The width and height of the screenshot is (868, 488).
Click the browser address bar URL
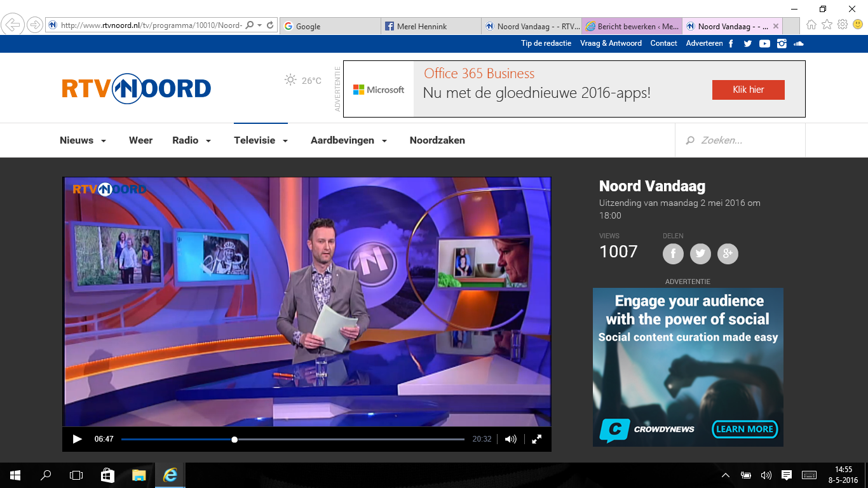(151, 25)
